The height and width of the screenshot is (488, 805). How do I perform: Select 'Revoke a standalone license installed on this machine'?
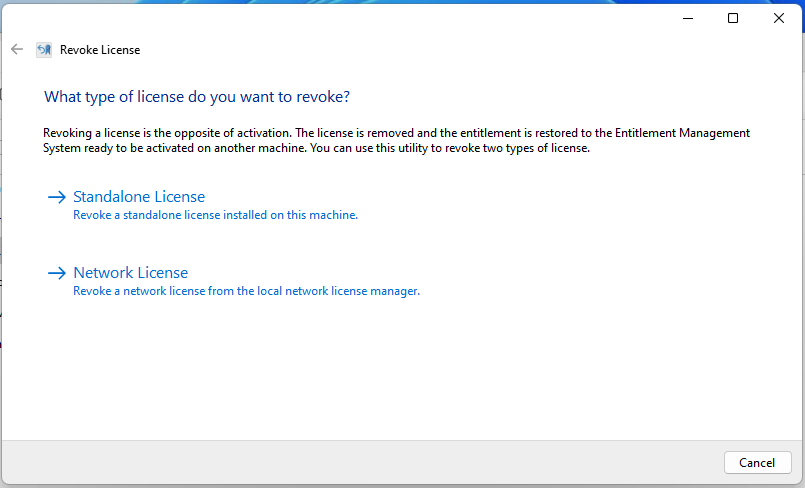coord(215,215)
